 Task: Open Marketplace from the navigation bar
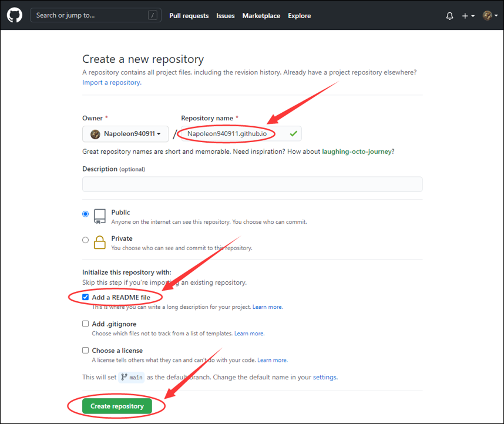[x=261, y=16]
